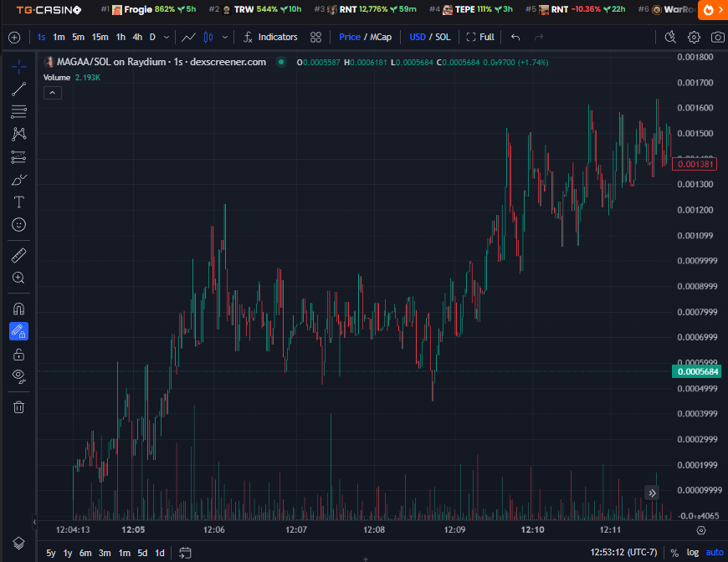The height and width of the screenshot is (562, 728).
Task: Select the 5d range at the bottom
Action: (142, 553)
